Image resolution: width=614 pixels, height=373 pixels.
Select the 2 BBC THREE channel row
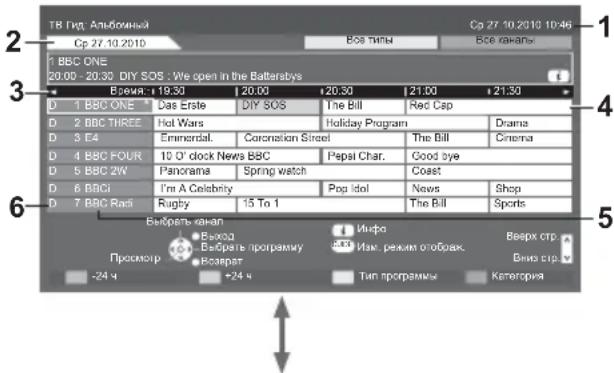click(100, 123)
